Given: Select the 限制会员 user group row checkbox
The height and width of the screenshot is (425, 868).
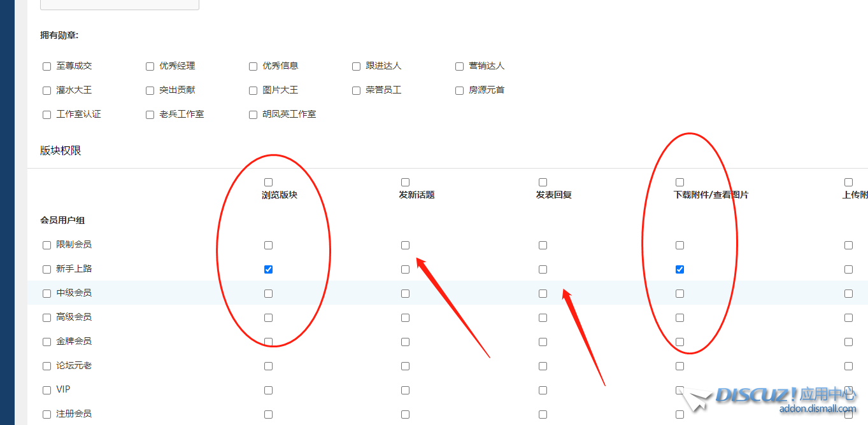Looking at the screenshot, I should coord(46,245).
